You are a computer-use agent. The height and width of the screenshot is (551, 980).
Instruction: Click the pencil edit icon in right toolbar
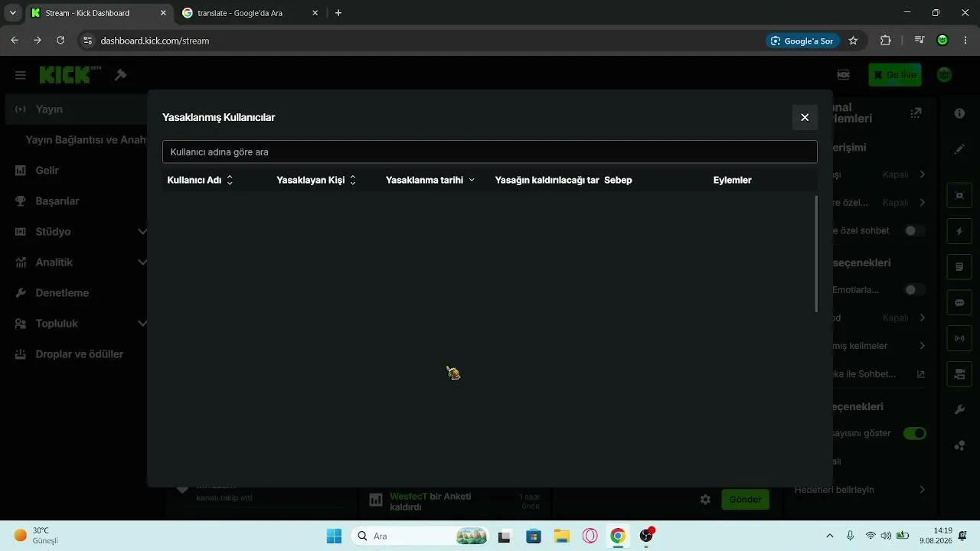[x=959, y=149]
